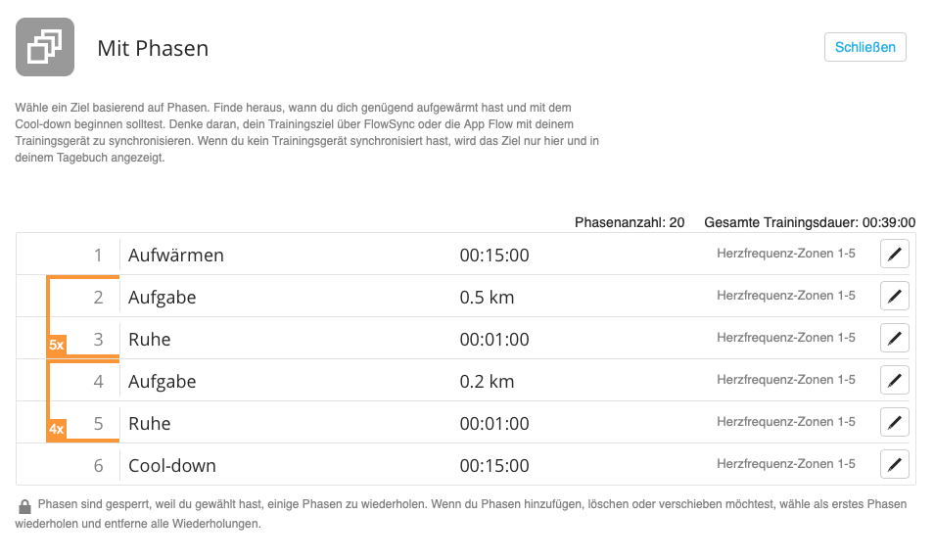The image size is (934, 560).
Task: Click Aufwärmen duration 00:15:00
Action: click(x=494, y=256)
